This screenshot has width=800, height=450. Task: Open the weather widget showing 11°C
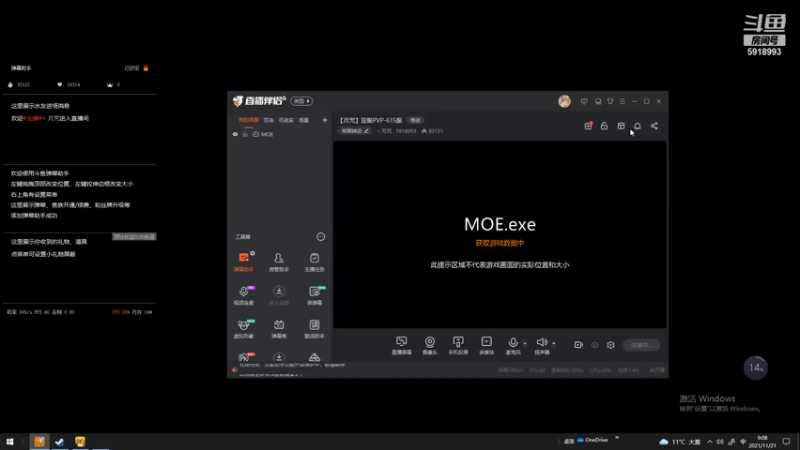(680, 442)
